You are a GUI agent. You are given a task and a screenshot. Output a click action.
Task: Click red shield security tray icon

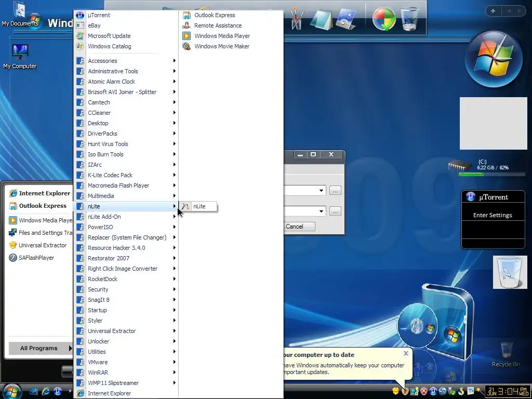[424, 391]
